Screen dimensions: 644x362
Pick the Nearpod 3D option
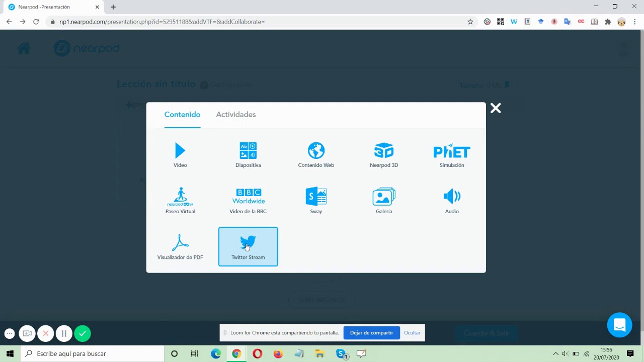[384, 154]
